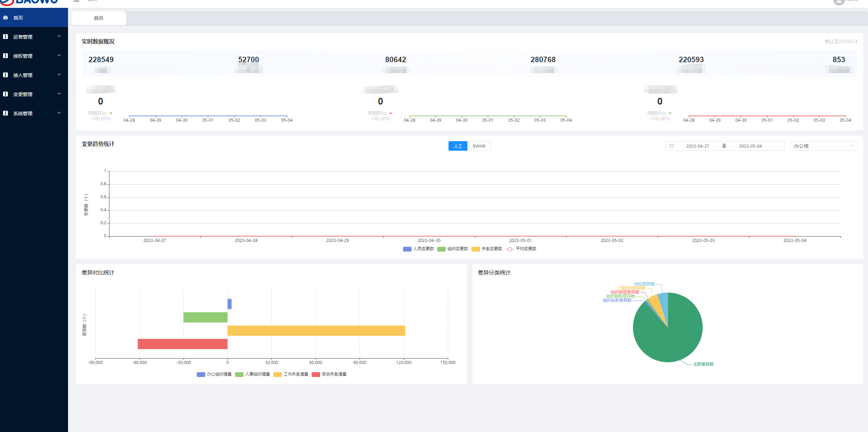Click the -100.00% ratio in first mini card

pos(101,119)
